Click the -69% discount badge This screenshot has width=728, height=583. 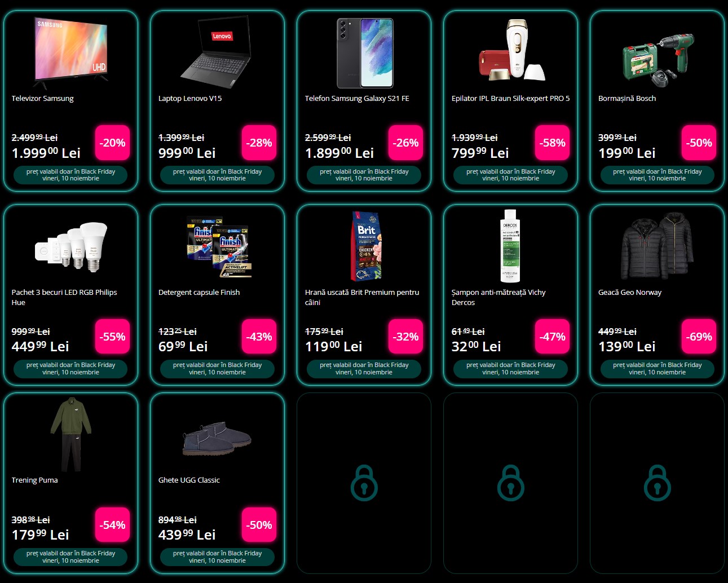tap(699, 337)
